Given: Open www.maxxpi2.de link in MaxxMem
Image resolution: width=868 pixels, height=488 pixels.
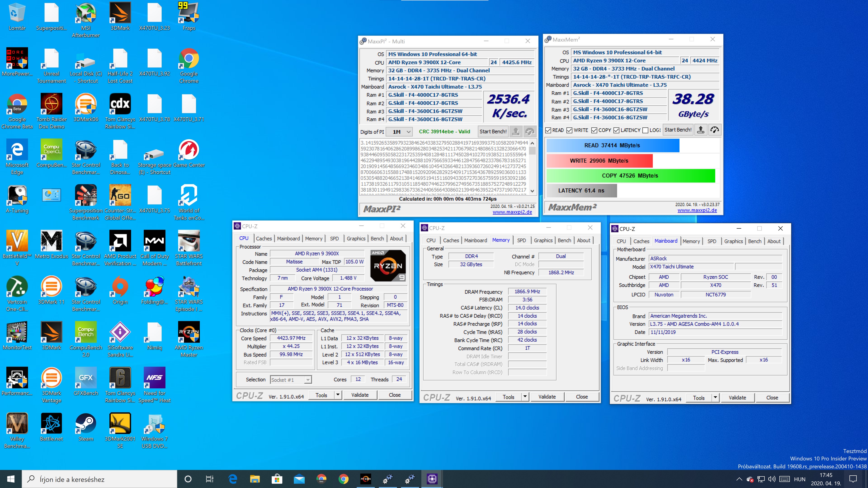Looking at the screenshot, I should (x=697, y=210).
